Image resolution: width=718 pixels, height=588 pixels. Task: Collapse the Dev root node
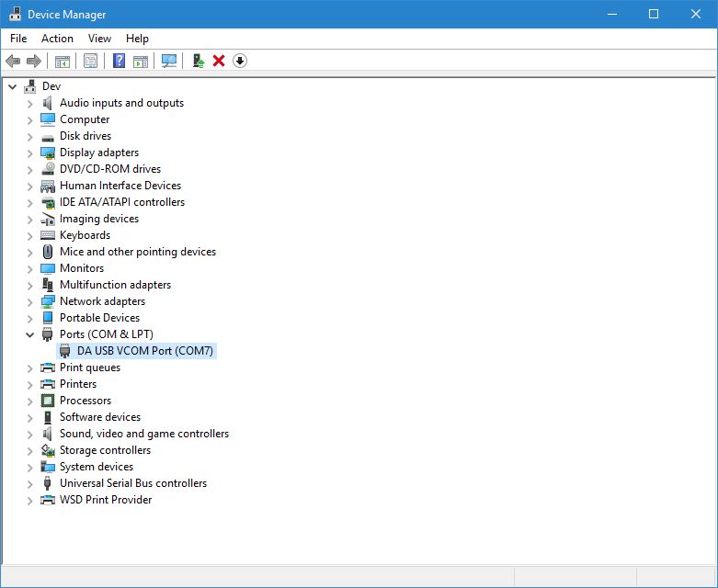pos(12,86)
